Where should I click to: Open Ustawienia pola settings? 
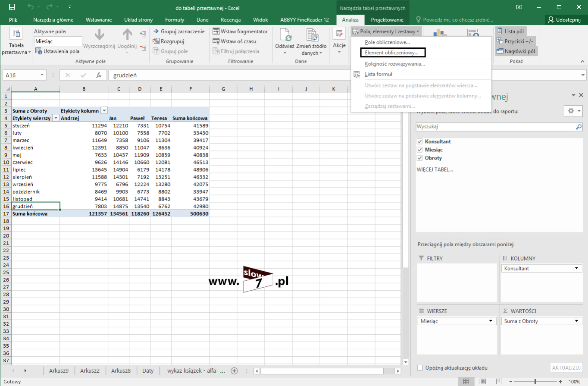pos(57,51)
